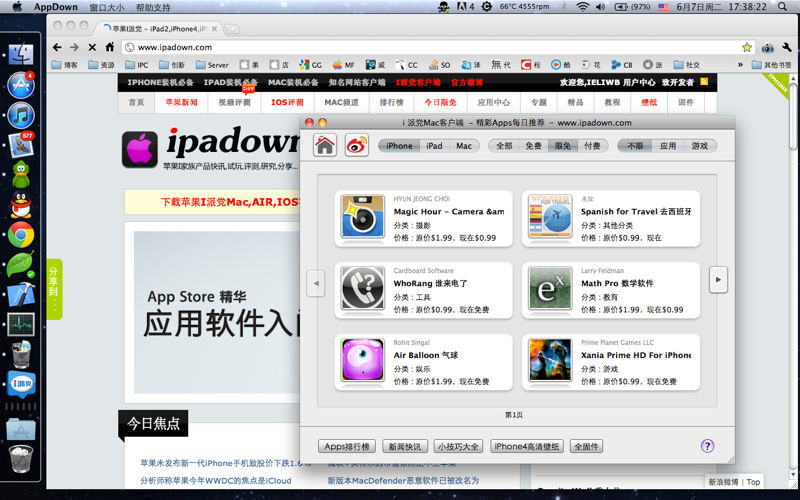Select the 付费 price filter
Viewport: 800px width, 500px height.
click(x=592, y=146)
